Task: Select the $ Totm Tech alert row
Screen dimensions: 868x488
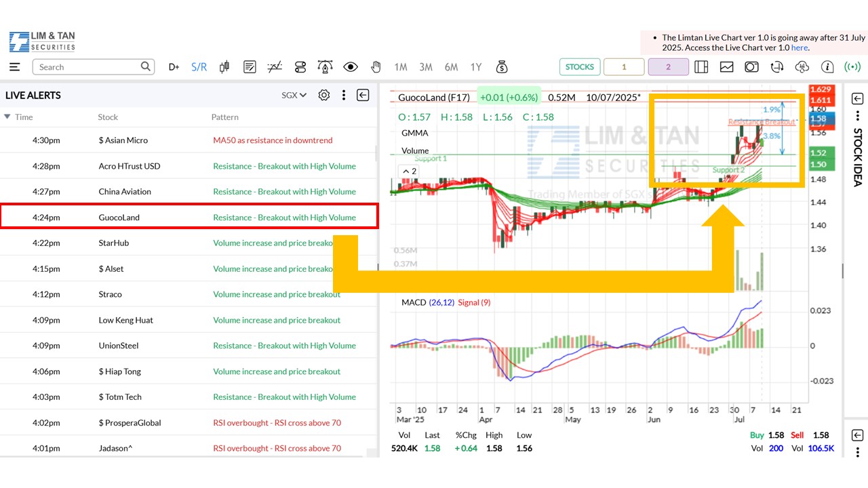Action: click(189, 397)
